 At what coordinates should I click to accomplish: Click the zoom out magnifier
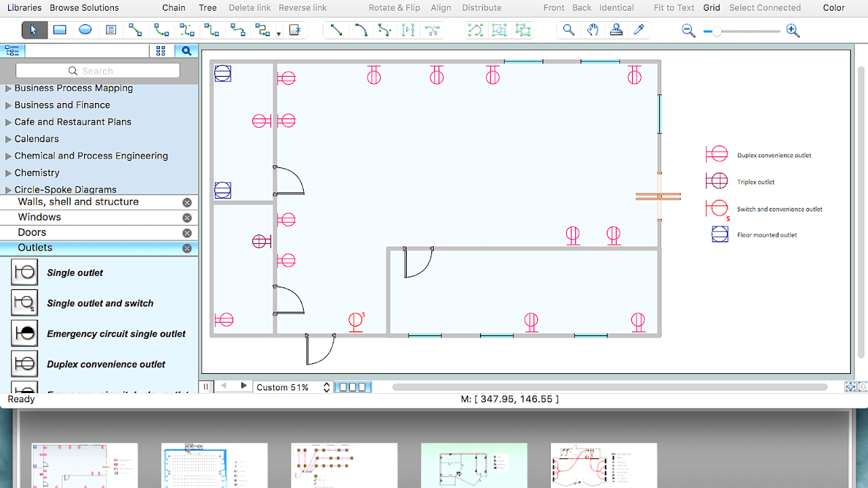pyautogui.click(x=689, y=31)
